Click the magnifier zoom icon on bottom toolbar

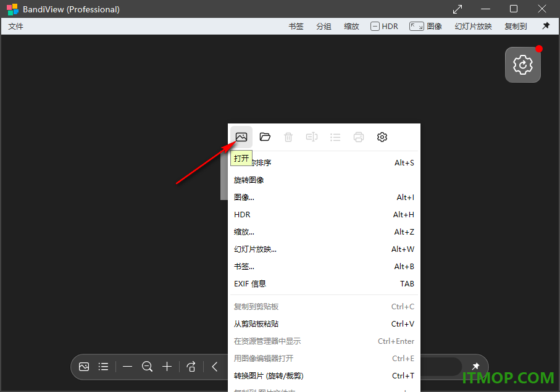point(147,367)
